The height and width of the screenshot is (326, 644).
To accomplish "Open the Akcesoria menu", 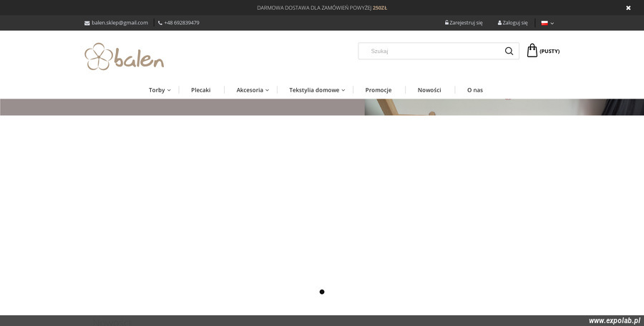I will pyautogui.click(x=250, y=90).
